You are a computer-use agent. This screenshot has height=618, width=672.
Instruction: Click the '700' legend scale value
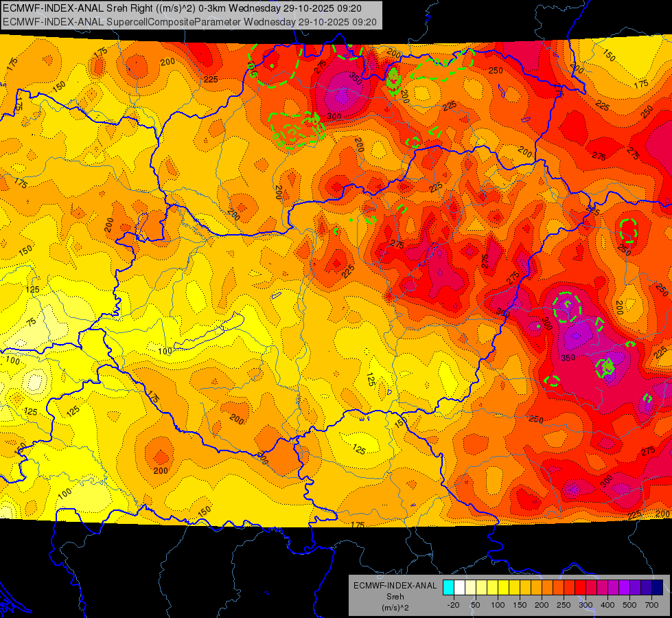tap(652, 605)
